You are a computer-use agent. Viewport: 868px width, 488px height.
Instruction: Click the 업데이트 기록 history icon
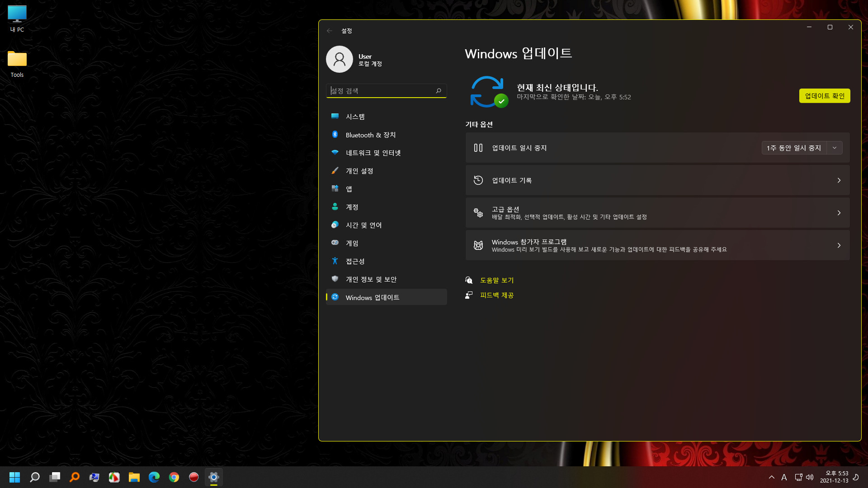(x=478, y=180)
